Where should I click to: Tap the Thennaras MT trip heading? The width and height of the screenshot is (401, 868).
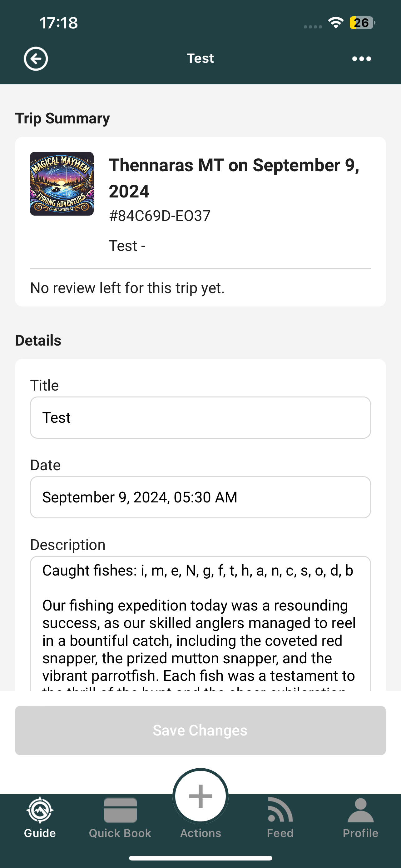coord(234,178)
